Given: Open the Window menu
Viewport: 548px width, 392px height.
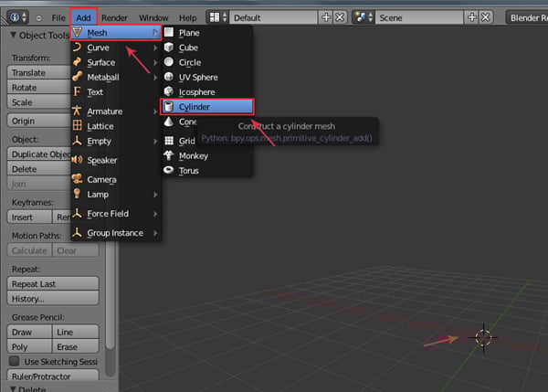Looking at the screenshot, I should [153, 17].
